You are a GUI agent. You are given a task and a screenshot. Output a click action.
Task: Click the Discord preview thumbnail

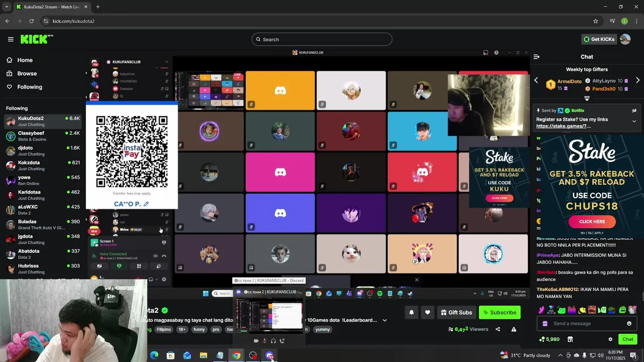(269, 316)
